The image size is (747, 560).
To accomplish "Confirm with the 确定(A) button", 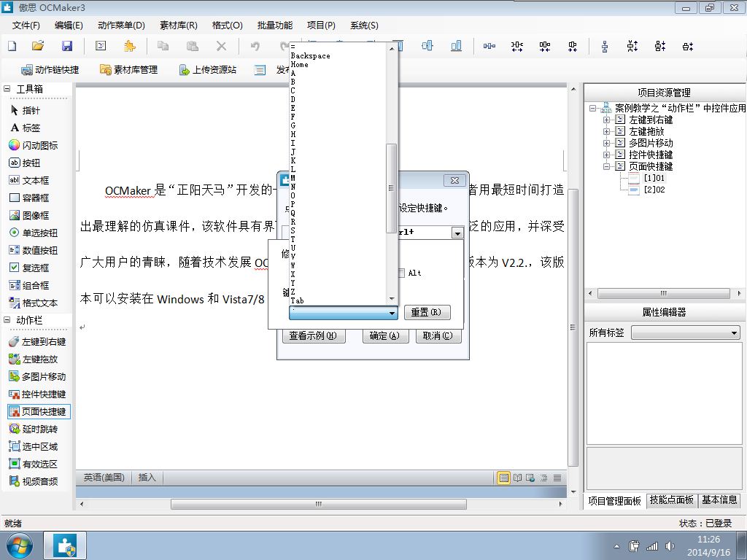I will click(385, 335).
